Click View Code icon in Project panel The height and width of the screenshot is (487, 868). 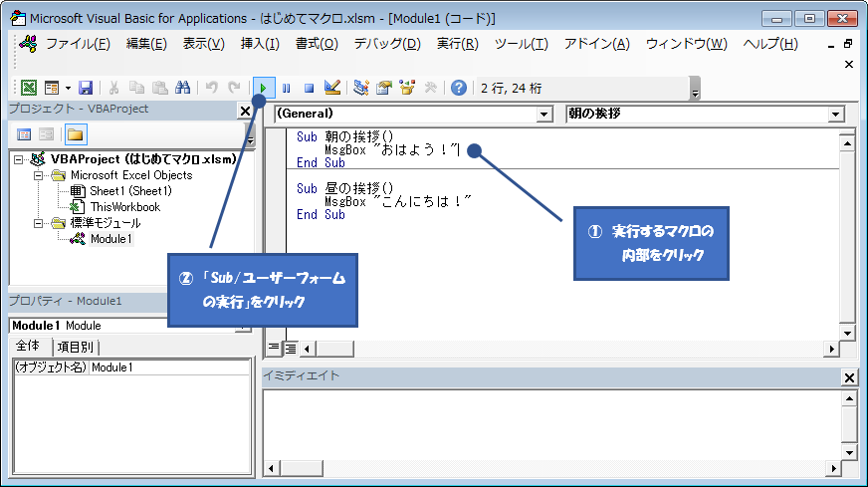click(24, 134)
